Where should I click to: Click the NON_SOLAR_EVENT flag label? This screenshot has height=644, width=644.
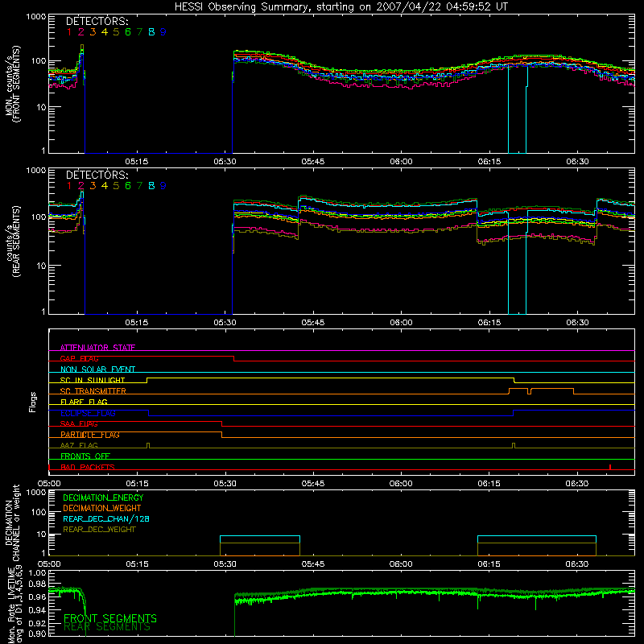click(x=97, y=369)
